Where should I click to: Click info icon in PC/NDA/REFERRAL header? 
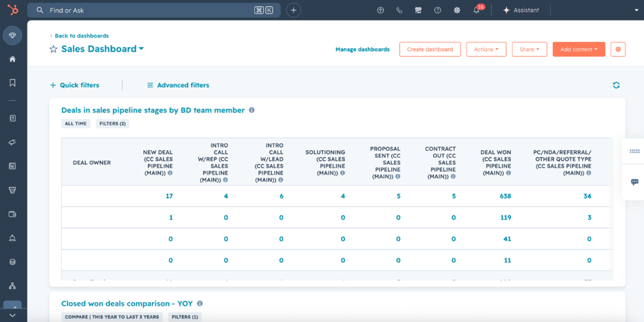coord(589,173)
